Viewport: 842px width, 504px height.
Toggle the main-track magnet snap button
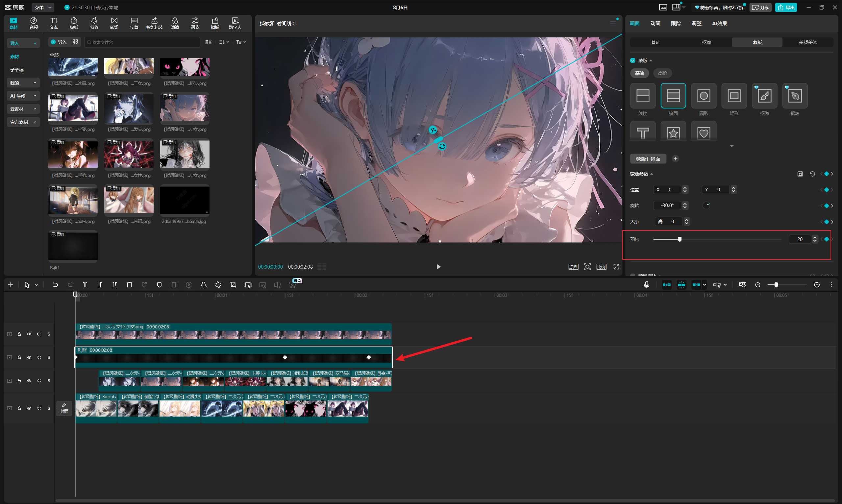666,285
